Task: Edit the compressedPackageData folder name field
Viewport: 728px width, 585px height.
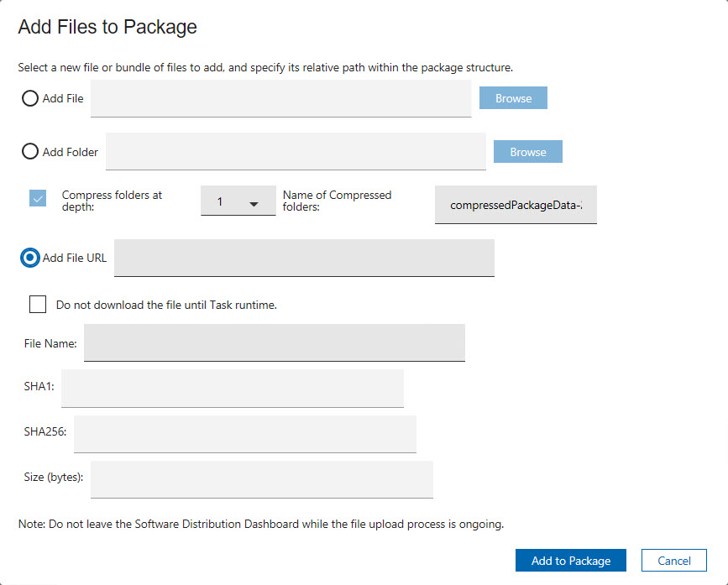Action: coord(515,205)
